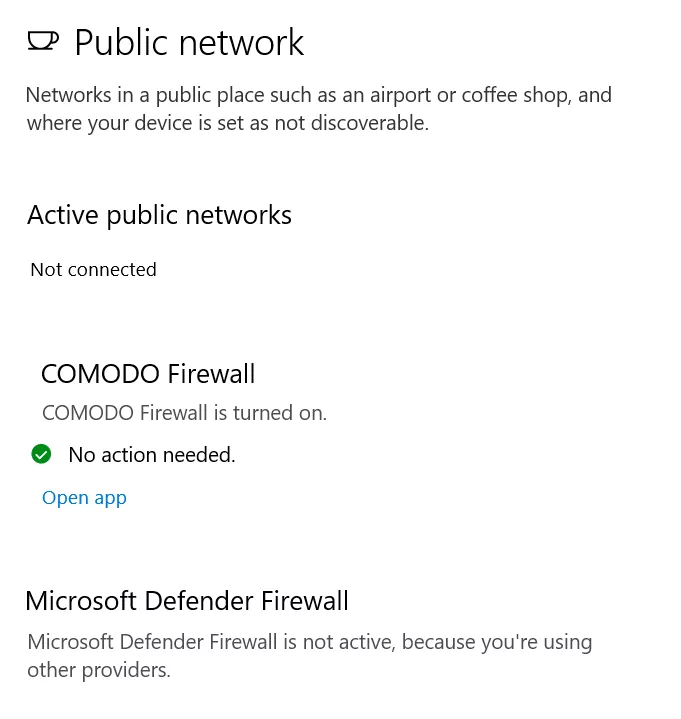
Task: Click the phrase 'because you're using'
Action: pos(497,642)
